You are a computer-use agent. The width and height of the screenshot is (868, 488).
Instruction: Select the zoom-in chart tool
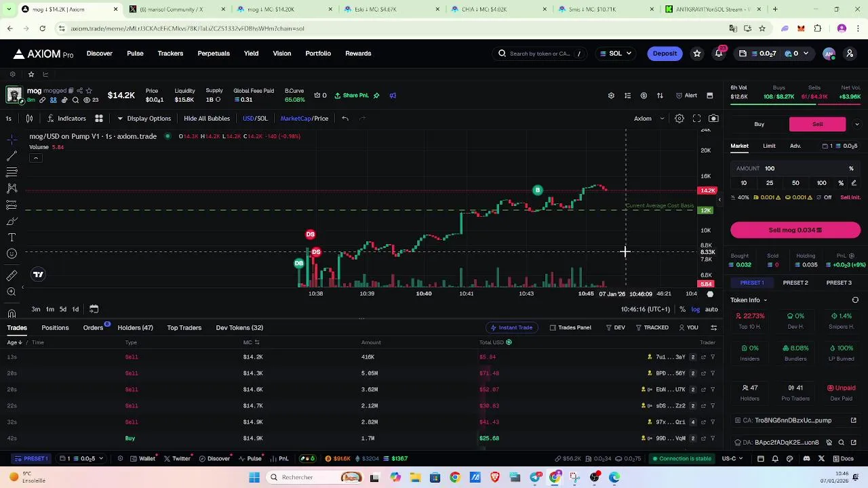12,291
